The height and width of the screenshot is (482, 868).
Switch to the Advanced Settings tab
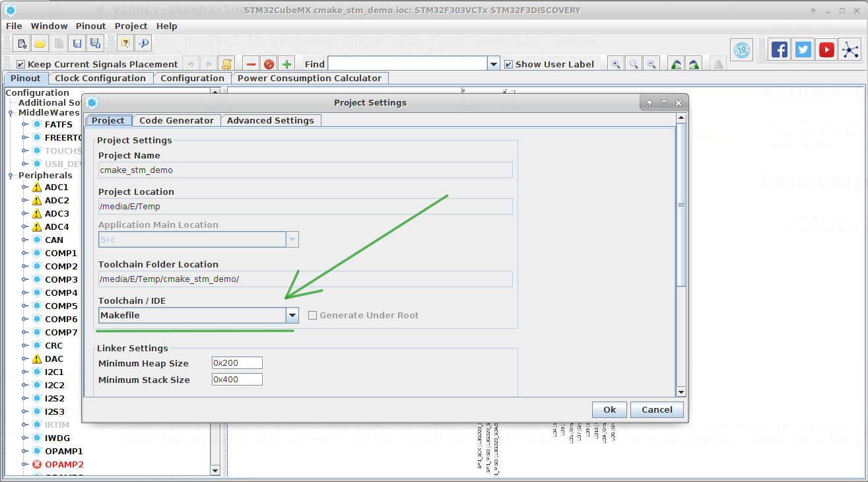click(x=271, y=120)
